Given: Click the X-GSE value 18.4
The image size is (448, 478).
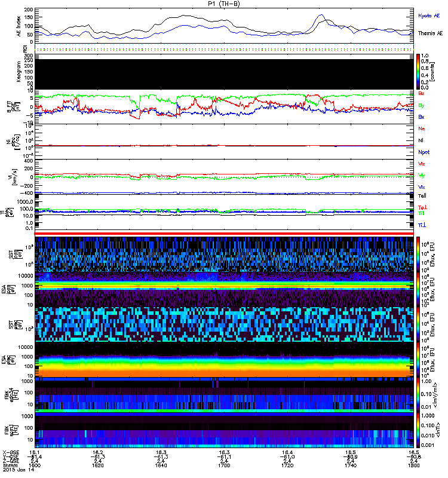Looking at the screenshot, I should point(287,452).
